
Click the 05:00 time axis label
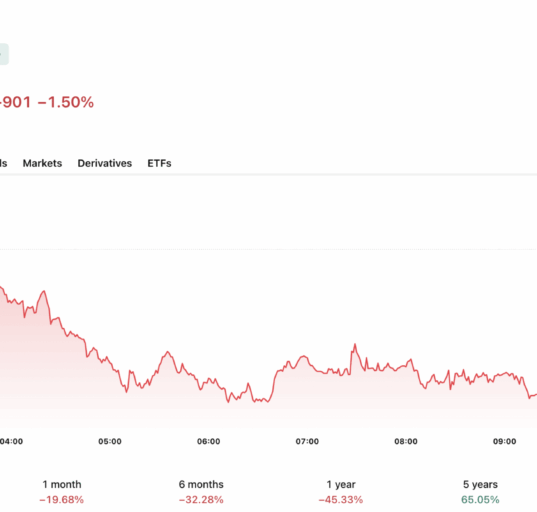tap(110, 441)
